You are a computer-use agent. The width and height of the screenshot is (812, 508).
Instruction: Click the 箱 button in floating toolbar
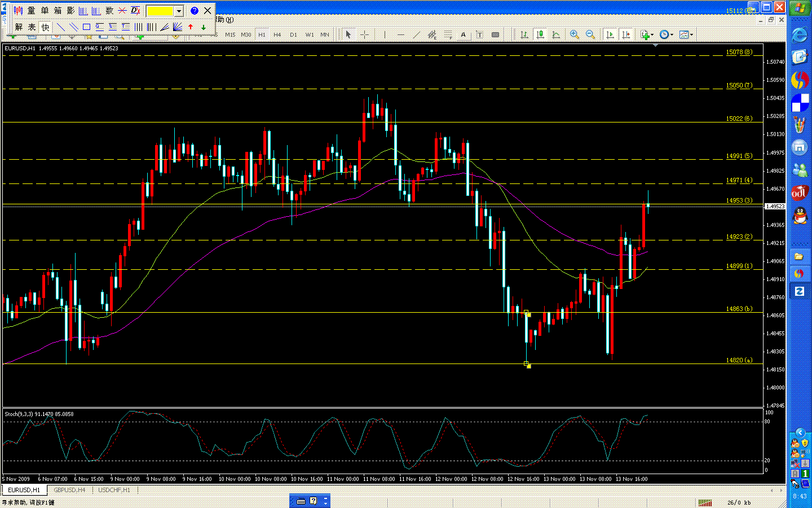tap(58, 11)
